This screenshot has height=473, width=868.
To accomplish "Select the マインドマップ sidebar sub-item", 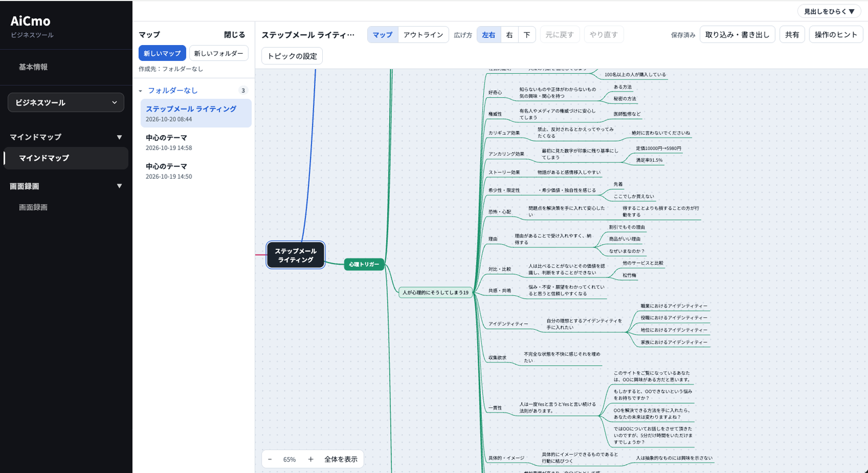I will (x=66, y=158).
